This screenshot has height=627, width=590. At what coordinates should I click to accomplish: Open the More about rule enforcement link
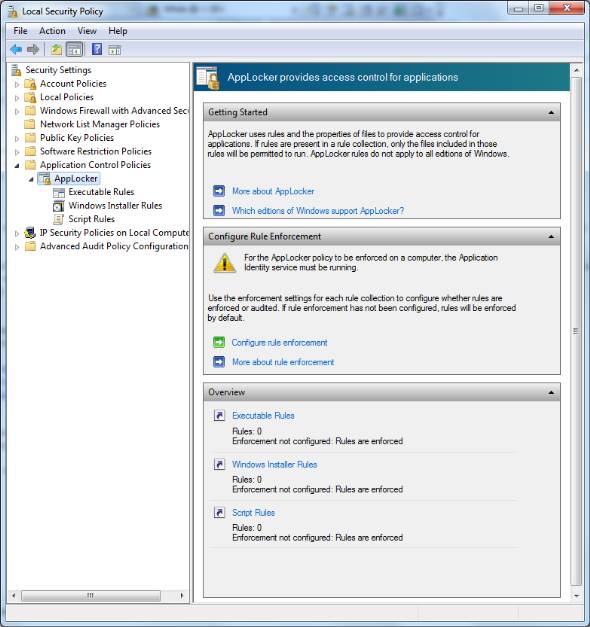point(283,362)
